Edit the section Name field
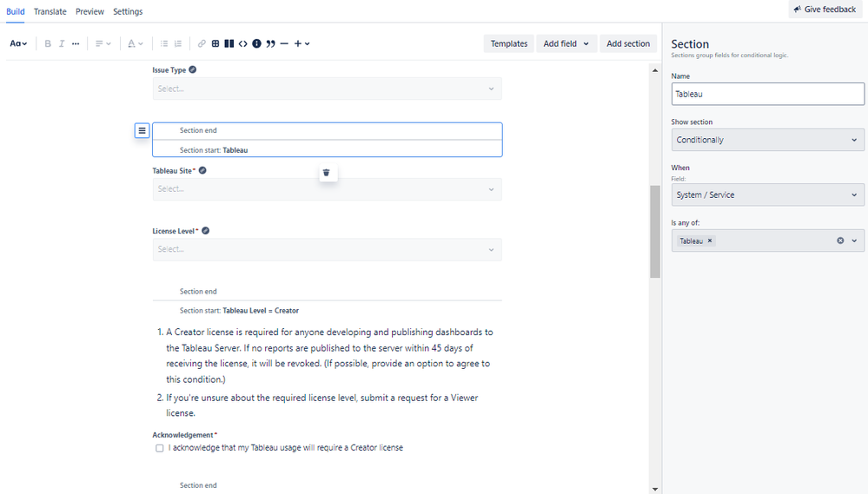Image resolution: width=868 pixels, height=494 pixels. point(768,94)
